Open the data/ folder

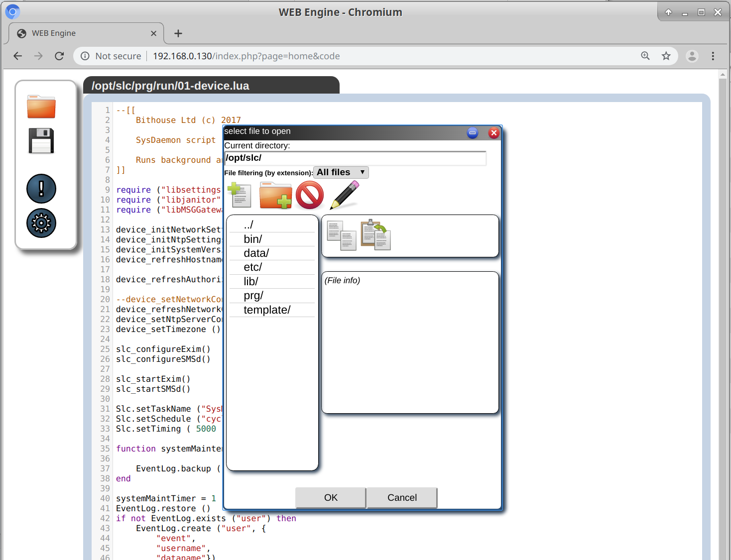[x=272, y=253]
